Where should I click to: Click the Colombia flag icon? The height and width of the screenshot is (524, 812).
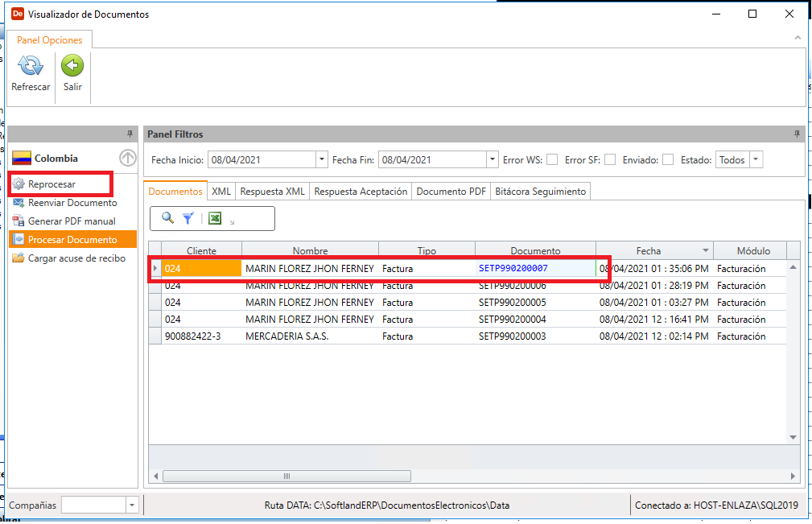coord(22,158)
